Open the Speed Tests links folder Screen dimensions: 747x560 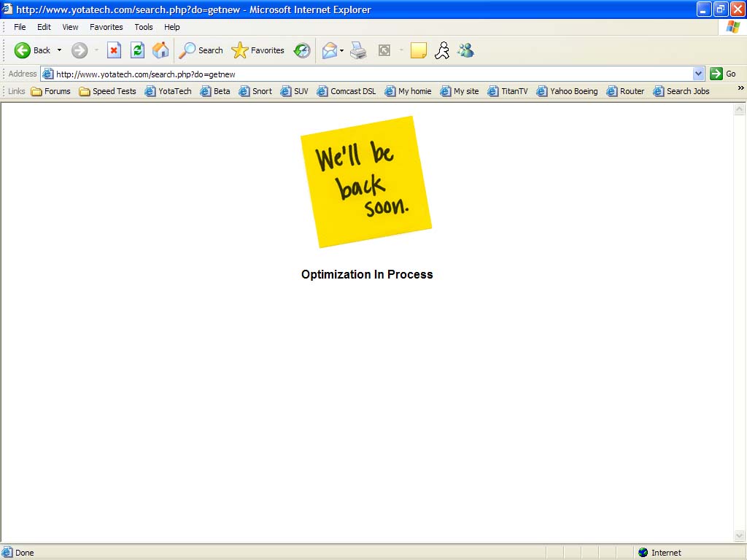[x=108, y=91]
